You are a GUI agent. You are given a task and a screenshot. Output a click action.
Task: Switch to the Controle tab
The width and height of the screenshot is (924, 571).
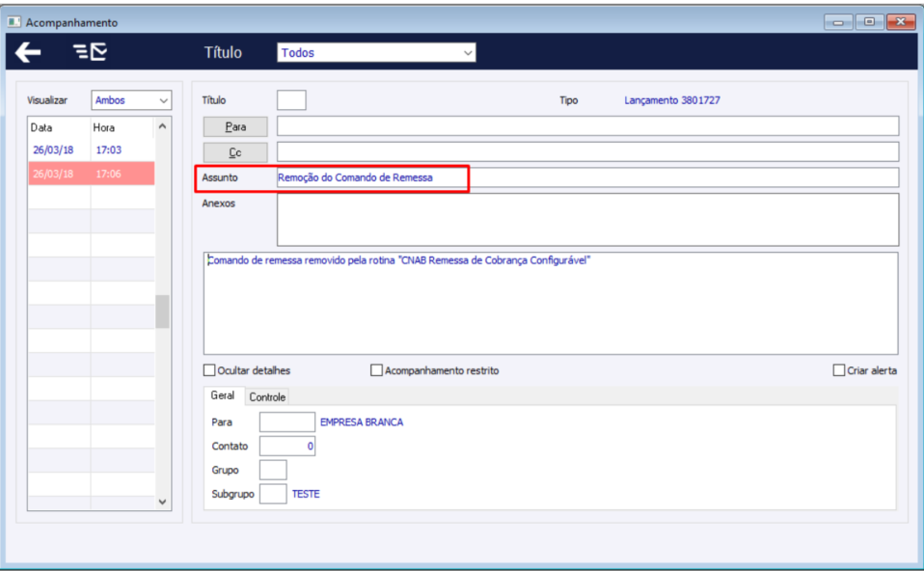pyautogui.click(x=267, y=397)
